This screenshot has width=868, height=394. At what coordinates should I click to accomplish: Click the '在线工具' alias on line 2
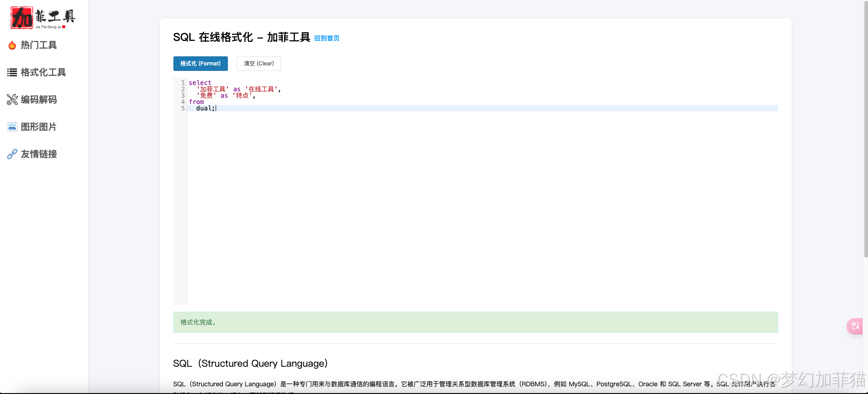coord(261,89)
